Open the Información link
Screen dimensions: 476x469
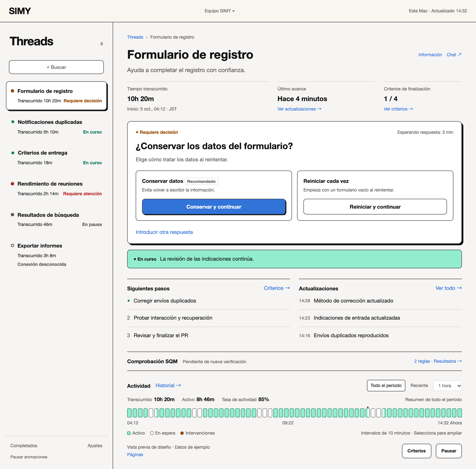pyautogui.click(x=430, y=55)
